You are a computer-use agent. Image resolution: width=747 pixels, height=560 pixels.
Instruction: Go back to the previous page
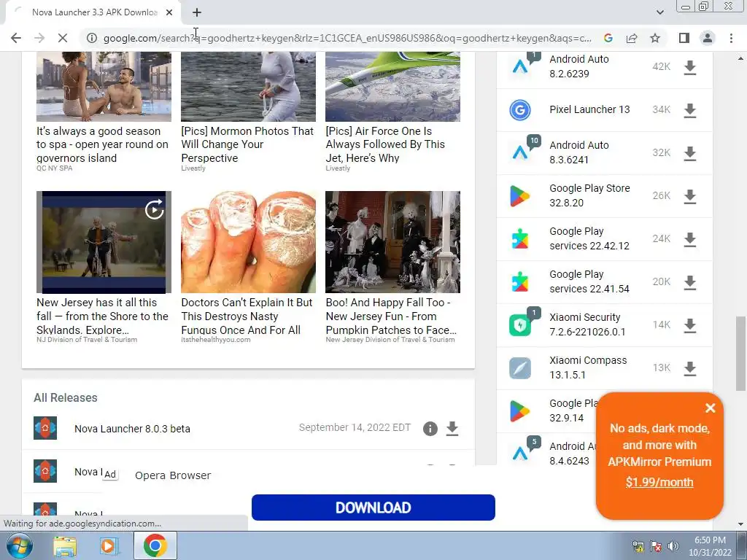tap(16, 38)
